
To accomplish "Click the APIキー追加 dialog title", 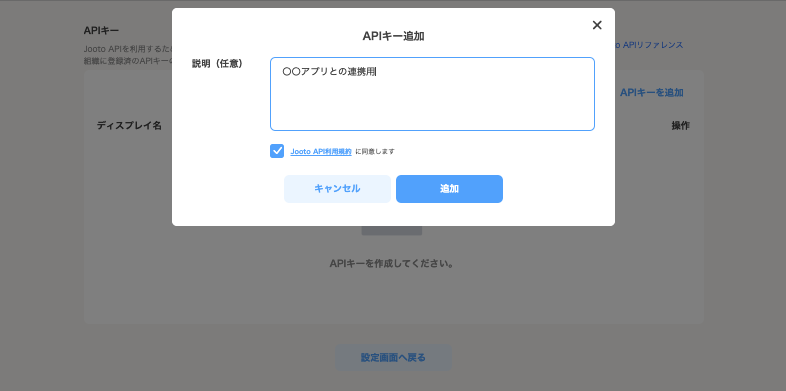I will [393, 36].
